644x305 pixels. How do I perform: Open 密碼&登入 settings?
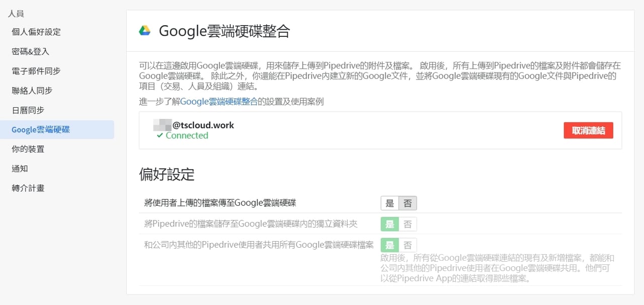30,51
